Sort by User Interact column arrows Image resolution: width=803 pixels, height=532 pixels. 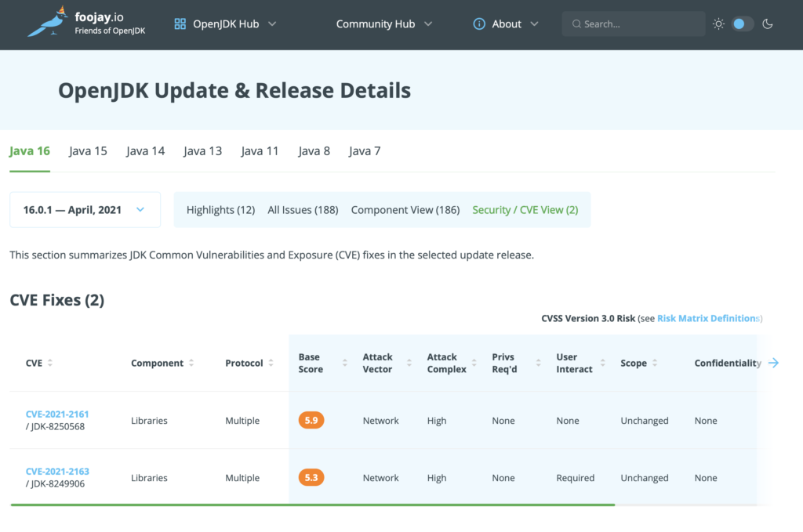point(603,363)
